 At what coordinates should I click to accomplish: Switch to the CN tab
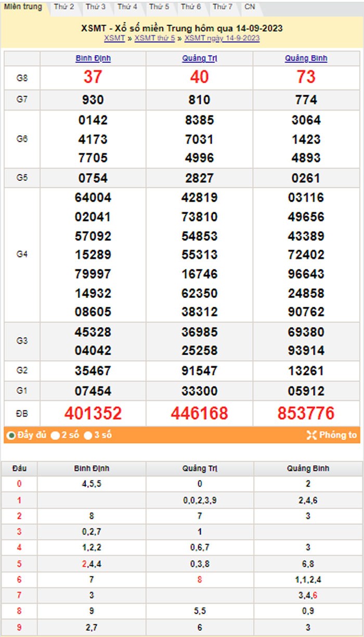(x=250, y=7)
